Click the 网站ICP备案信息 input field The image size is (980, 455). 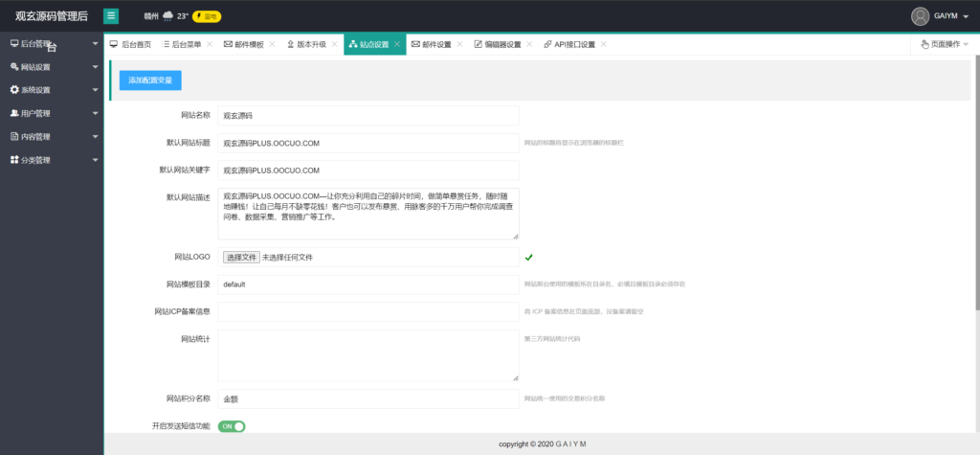368,311
